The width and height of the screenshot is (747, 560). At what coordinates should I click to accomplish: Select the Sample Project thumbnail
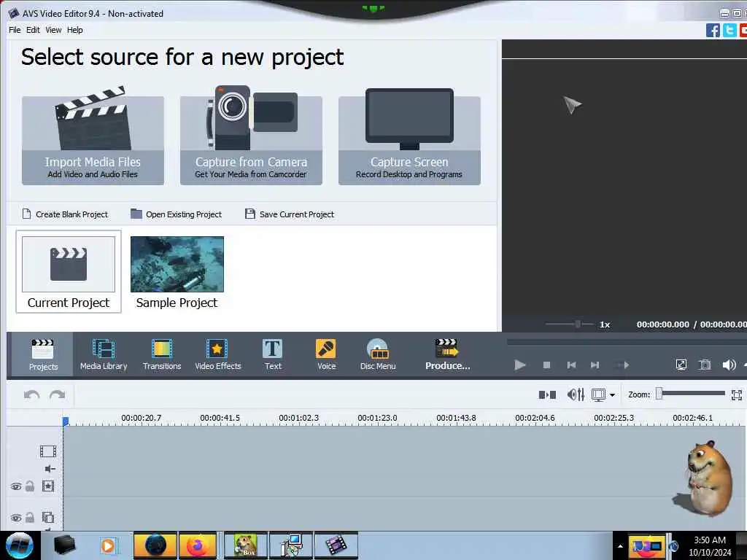(x=177, y=272)
